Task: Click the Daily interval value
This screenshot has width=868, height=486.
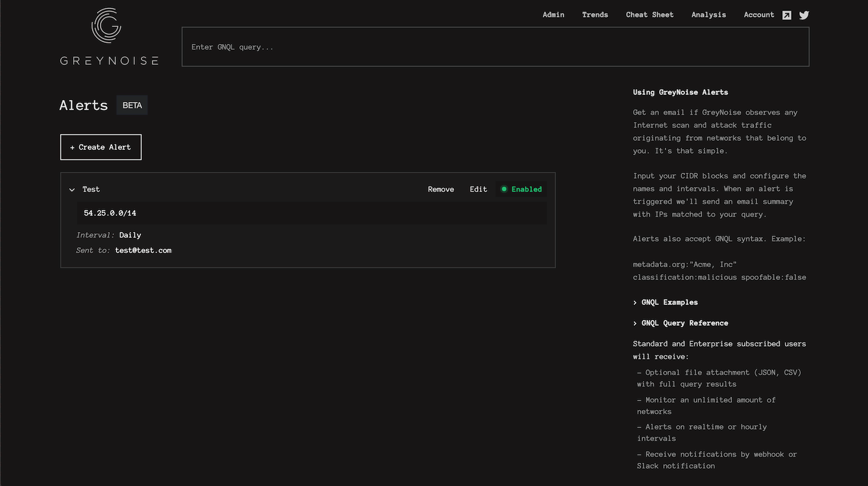Action: [130, 235]
